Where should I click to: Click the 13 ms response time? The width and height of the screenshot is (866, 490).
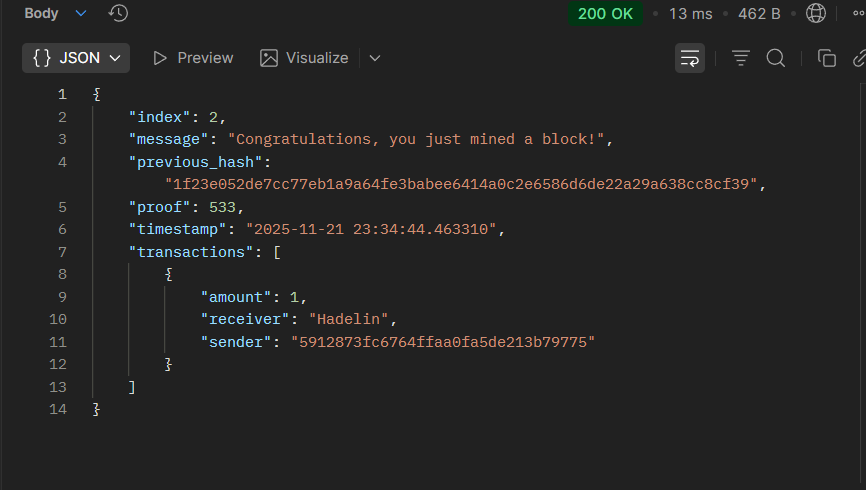690,14
